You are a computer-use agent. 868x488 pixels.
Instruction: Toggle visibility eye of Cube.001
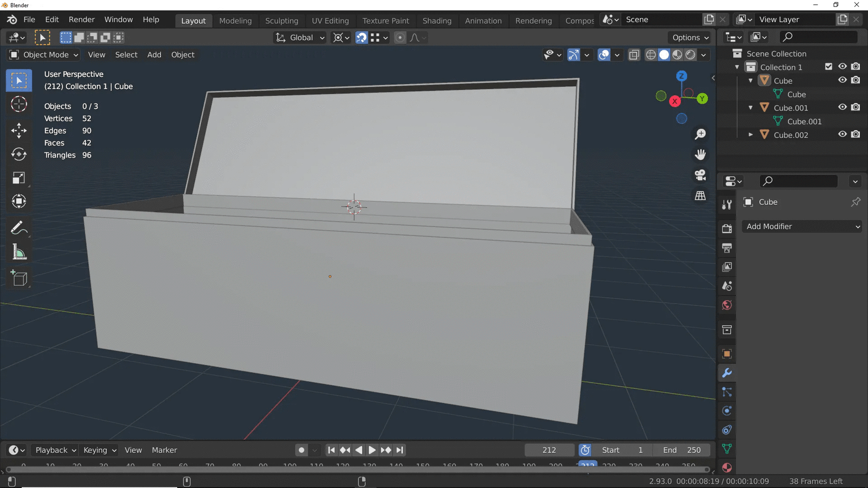click(x=842, y=107)
